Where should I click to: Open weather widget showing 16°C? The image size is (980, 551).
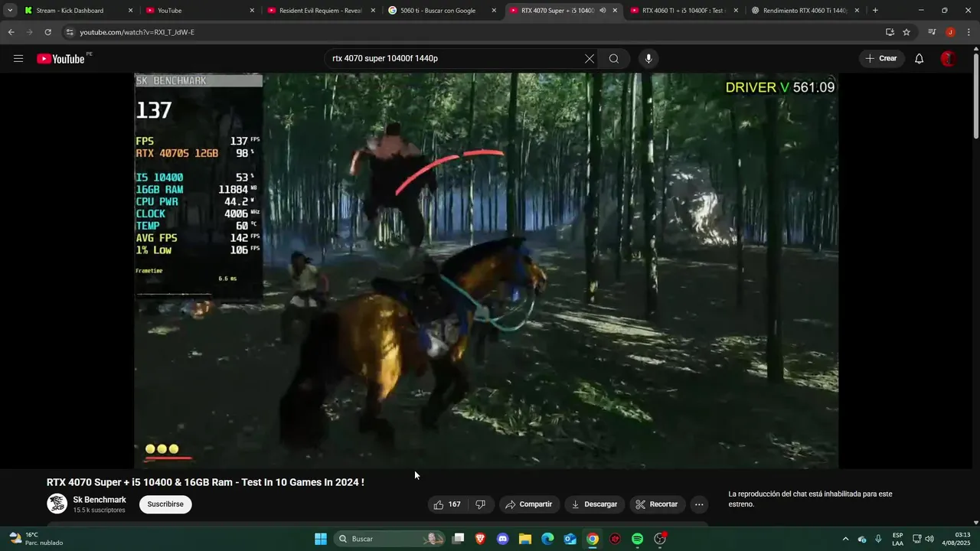(35, 539)
